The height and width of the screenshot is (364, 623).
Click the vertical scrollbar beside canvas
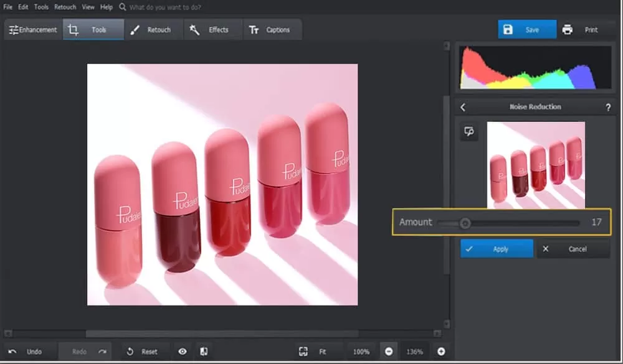point(447,185)
